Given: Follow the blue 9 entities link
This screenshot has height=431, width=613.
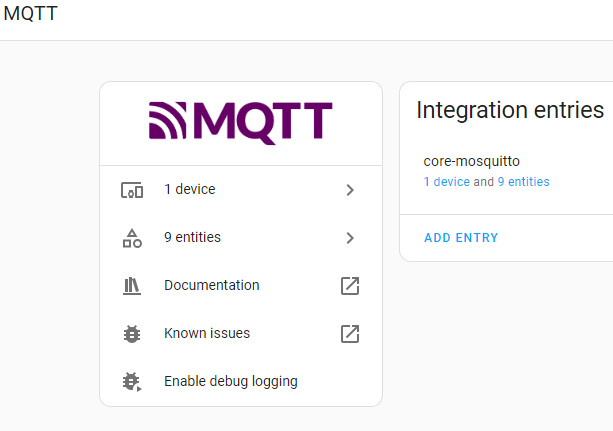Looking at the screenshot, I should [523, 181].
